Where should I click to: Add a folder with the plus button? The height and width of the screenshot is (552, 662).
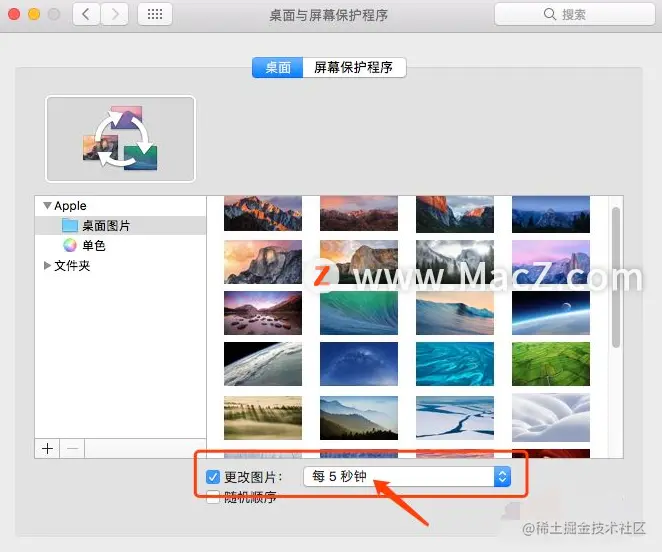[47, 449]
